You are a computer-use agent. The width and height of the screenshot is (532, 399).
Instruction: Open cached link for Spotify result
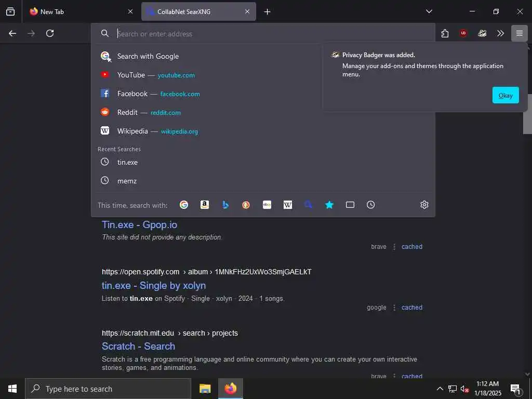pyautogui.click(x=412, y=308)
